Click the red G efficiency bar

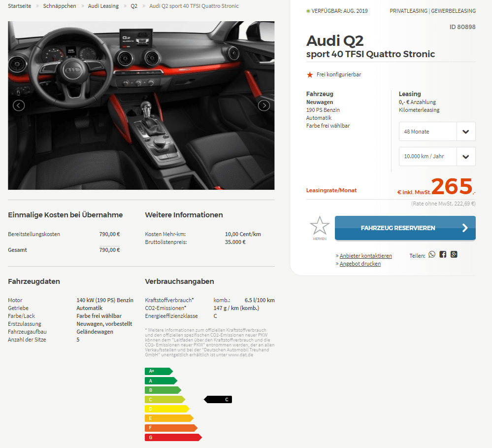pyautogui.click(x=173, y=437)
